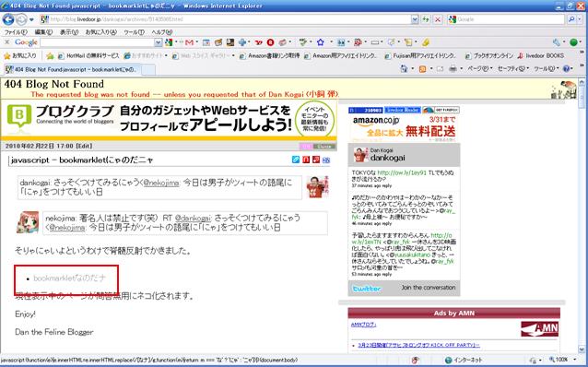Click the dankogai avatar in first tweet box
The width and height of the screenshot is (588, 367).
(317, 187)
